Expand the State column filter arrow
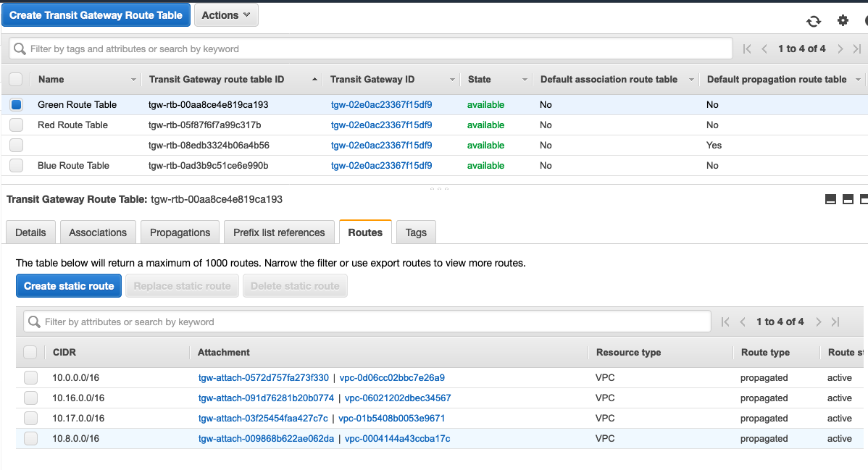Viewport: 868px width, 470px height. pos(525,80)
